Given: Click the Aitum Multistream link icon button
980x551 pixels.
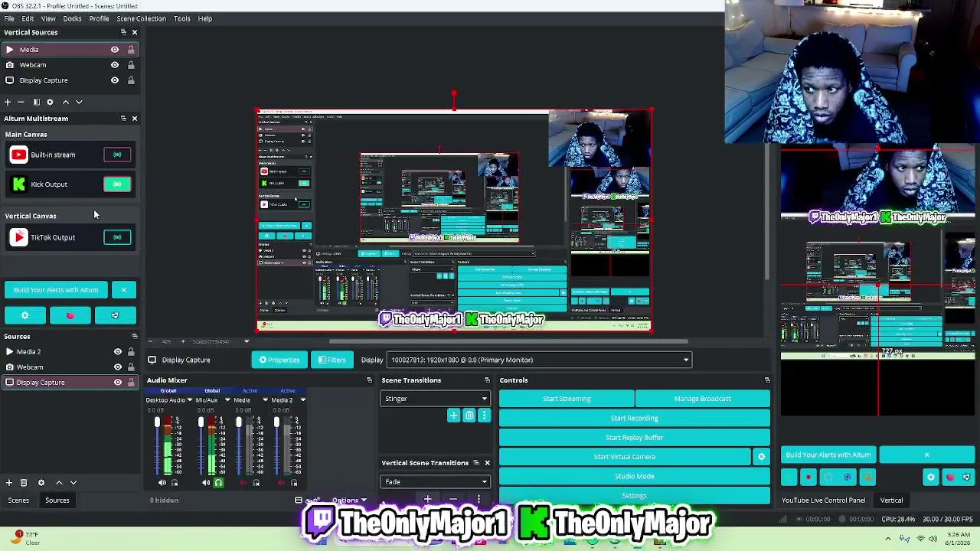Looking at the screenshot, I should (116, 315).
